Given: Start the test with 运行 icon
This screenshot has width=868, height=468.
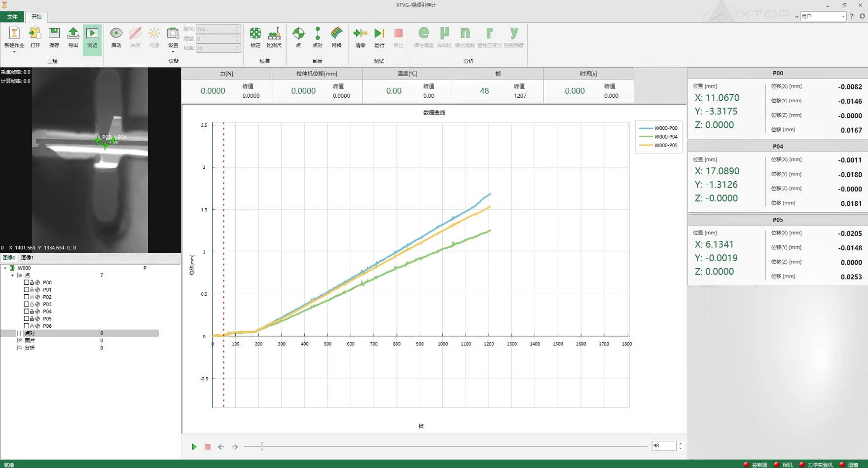Looking at the screenshot, I should click(379, 34).
